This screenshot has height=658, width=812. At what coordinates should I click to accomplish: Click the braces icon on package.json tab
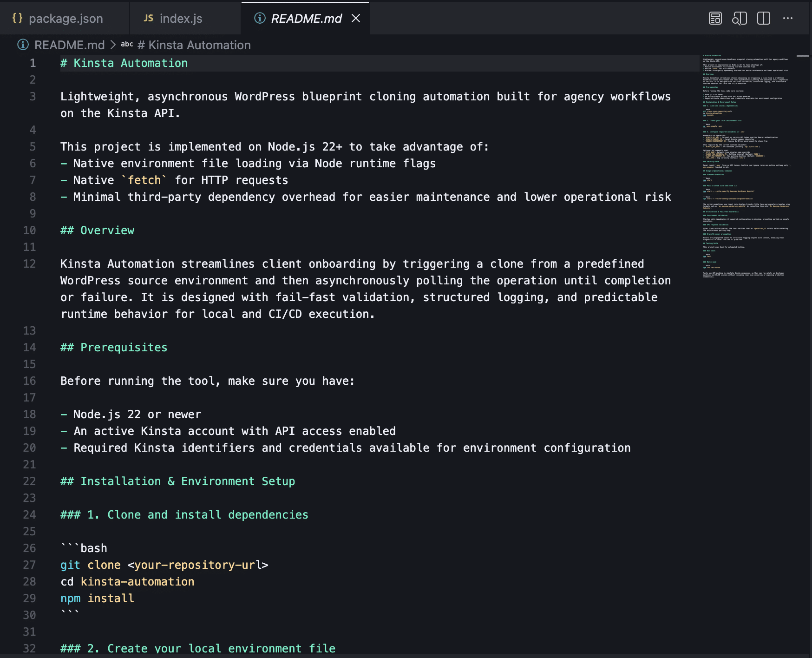click(17, 18)
